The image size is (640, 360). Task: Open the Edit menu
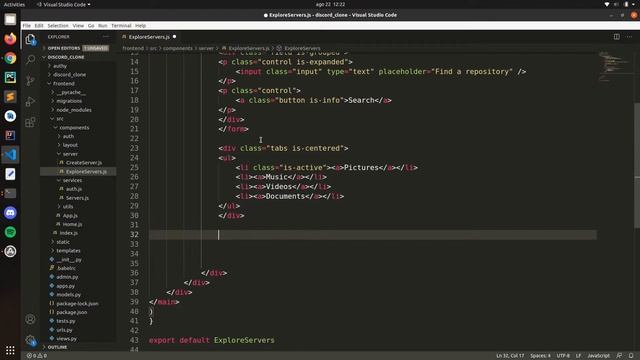pos(39,25)
